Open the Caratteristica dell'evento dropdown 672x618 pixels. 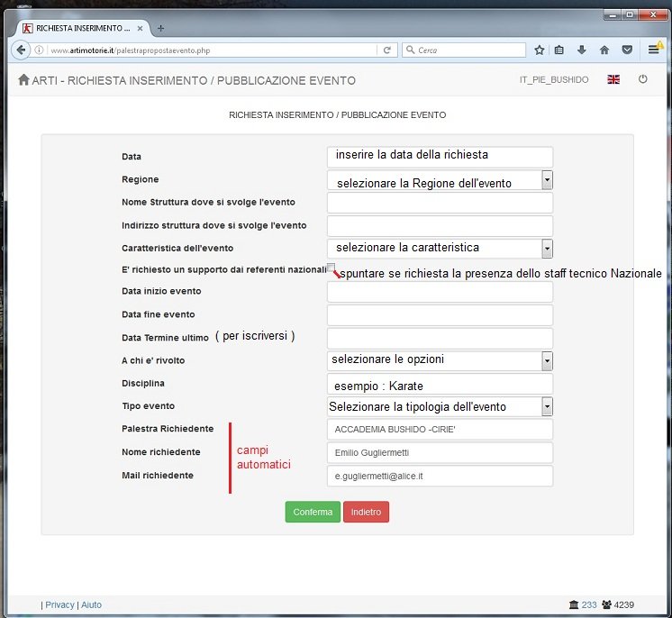(547, 248)
